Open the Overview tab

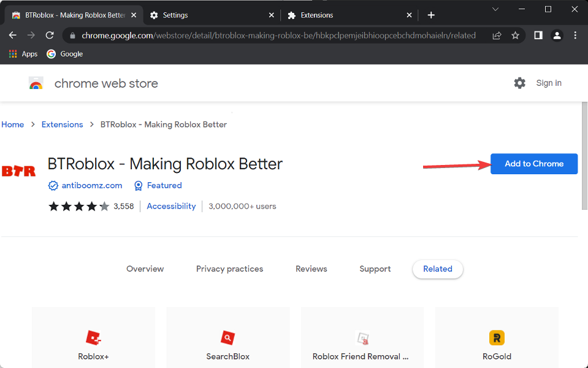pos(145,269)
